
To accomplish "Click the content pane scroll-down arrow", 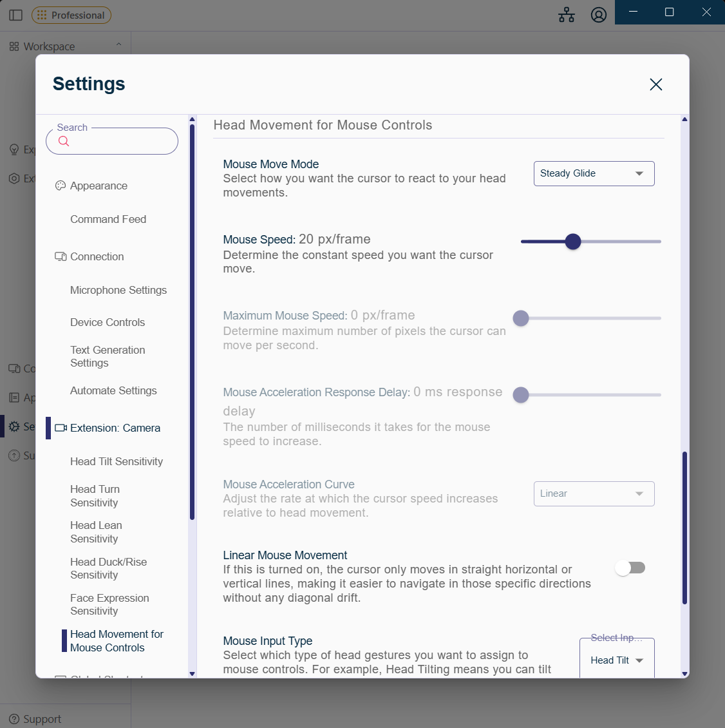I will 684,674.
